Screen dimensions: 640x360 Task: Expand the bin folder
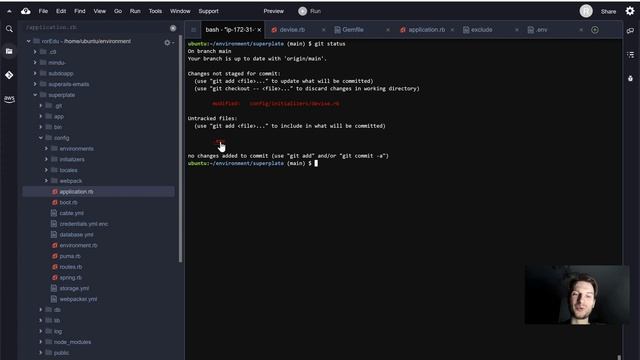click(41, 127)
